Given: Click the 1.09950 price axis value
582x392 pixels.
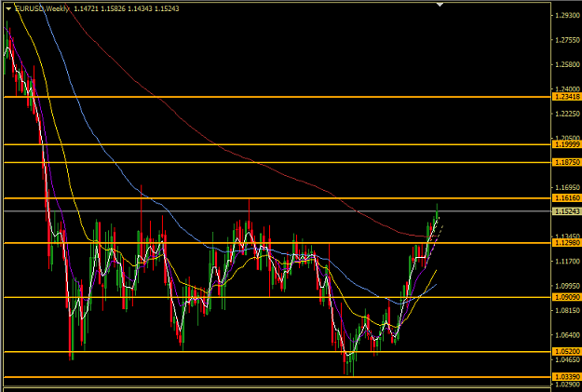Looking at the screenshot, I should point(567,286).
